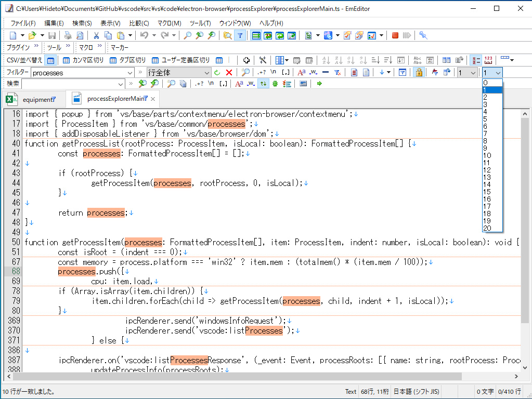Toggle escape sequence \n in the search bar
The width and height of the screenshot is (532, 399).
coord(210,84)
